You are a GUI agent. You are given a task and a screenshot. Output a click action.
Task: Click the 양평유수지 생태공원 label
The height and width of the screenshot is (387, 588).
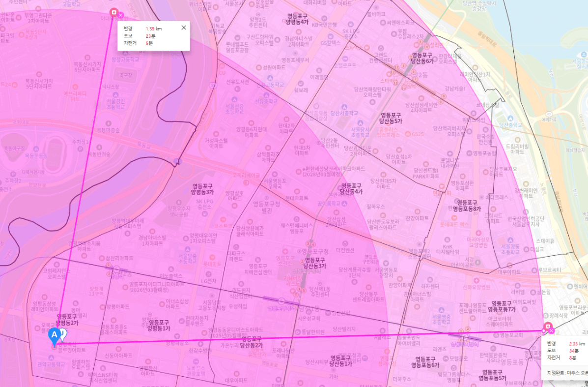coord(178,211)
